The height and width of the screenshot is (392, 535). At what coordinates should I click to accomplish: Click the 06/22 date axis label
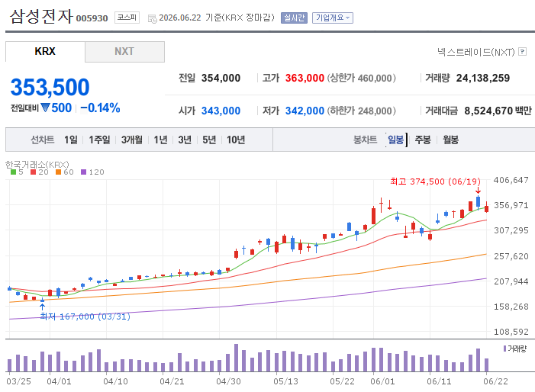point(495,381)
